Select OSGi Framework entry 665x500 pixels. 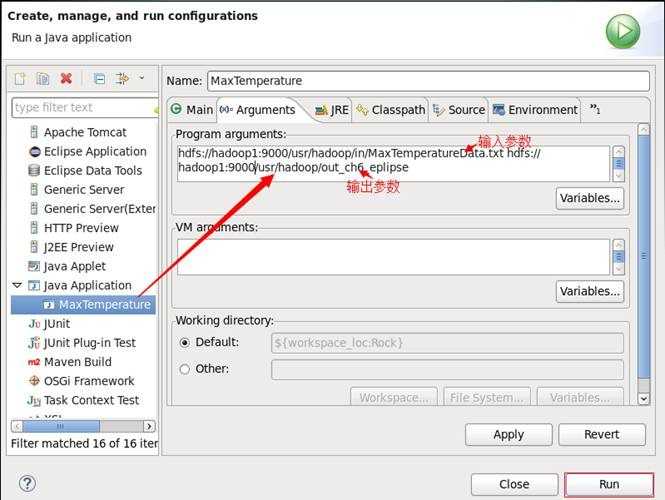89,381
